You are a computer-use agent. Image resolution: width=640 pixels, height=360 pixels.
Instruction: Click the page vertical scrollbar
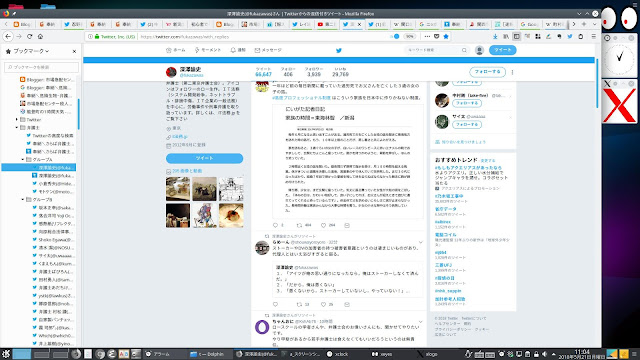tap(598, 84)
